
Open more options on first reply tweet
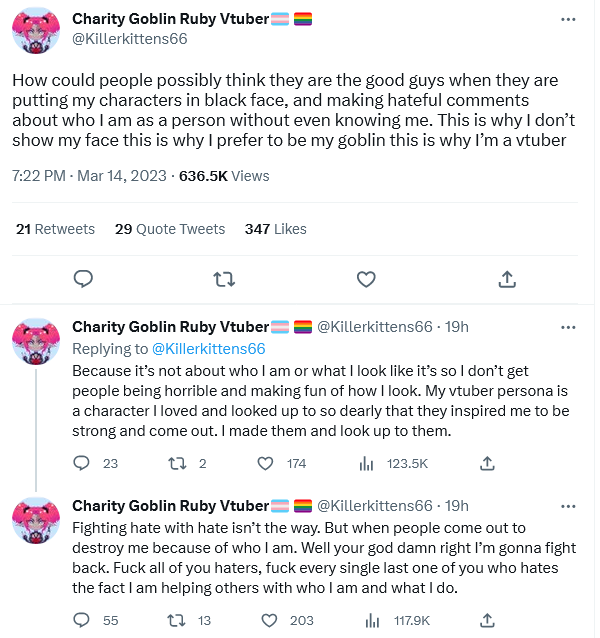pos(568,327)
